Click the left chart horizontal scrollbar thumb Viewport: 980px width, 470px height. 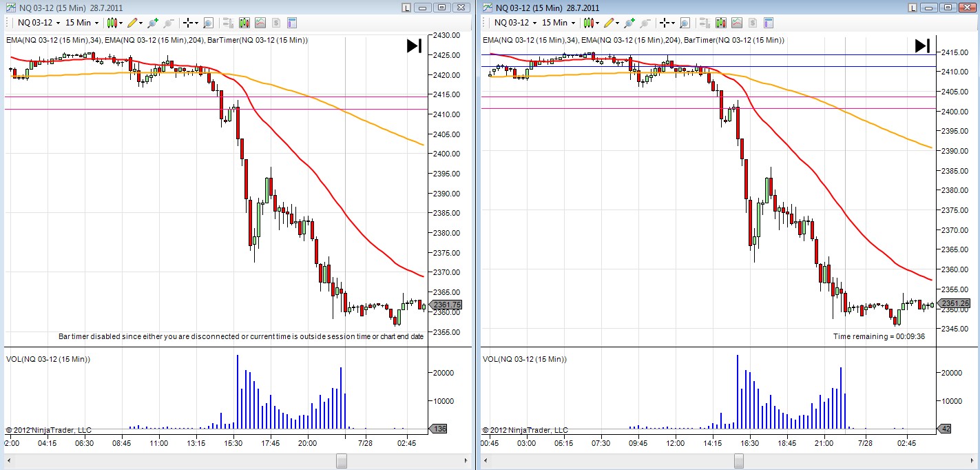(342, 460)
